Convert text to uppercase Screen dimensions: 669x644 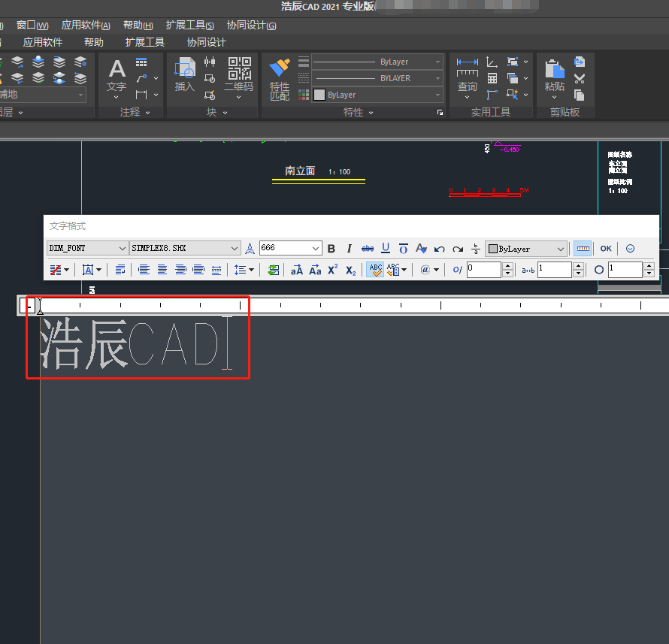(x=296, y=270)
